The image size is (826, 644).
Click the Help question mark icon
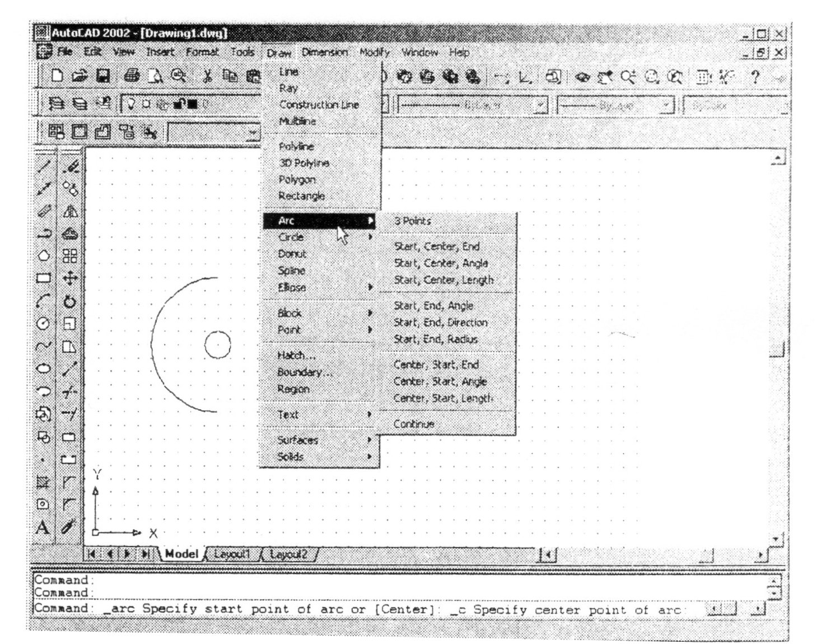pyautogui.click(x=755, y=77)
